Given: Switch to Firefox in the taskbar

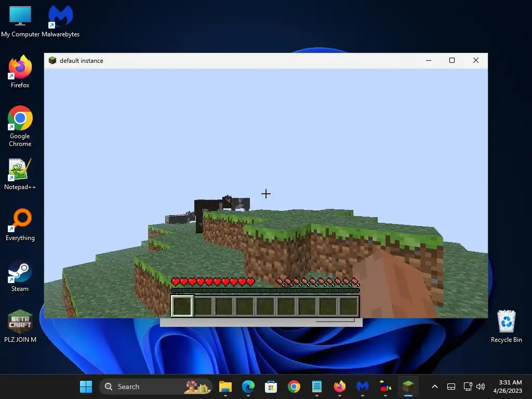Looking at the screenshot, I should [340, 387].
